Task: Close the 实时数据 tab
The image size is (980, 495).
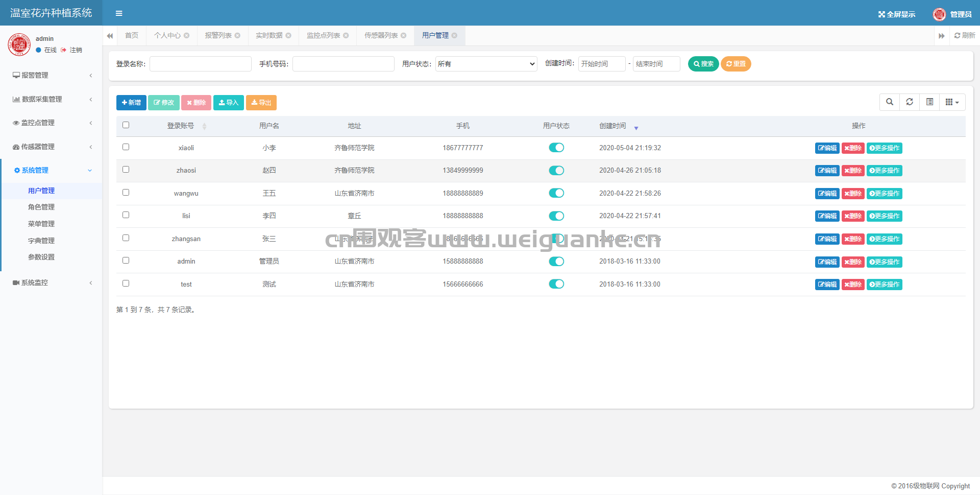Action: 288,35
